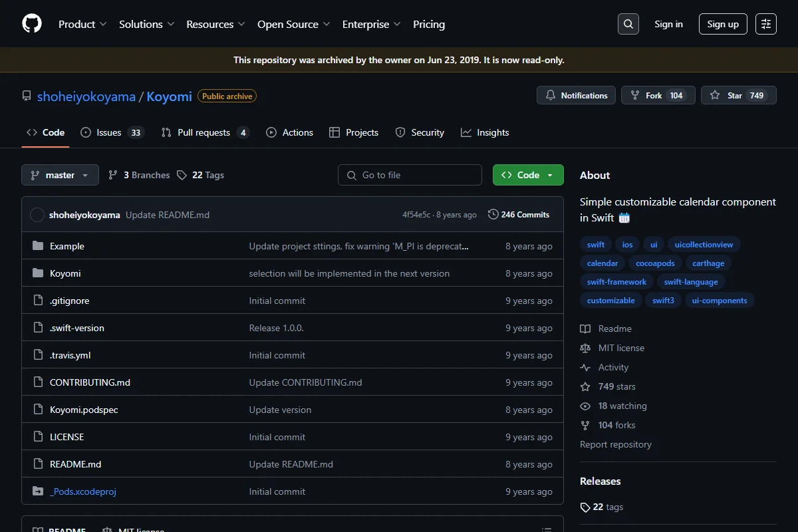This screenshot has height=532, width=798.
Task: Expand the master branch dropdown
Action: [60, 175]
